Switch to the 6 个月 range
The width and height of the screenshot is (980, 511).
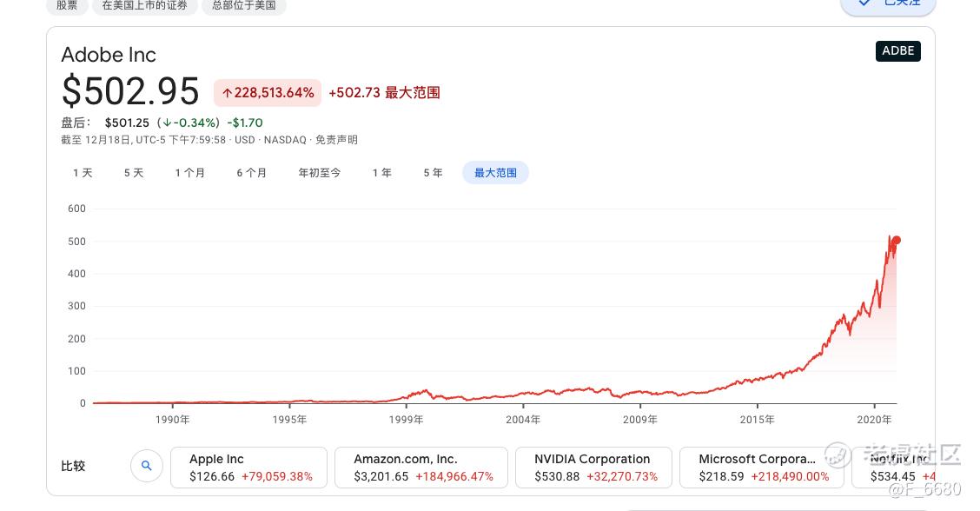tap(251, 173)
